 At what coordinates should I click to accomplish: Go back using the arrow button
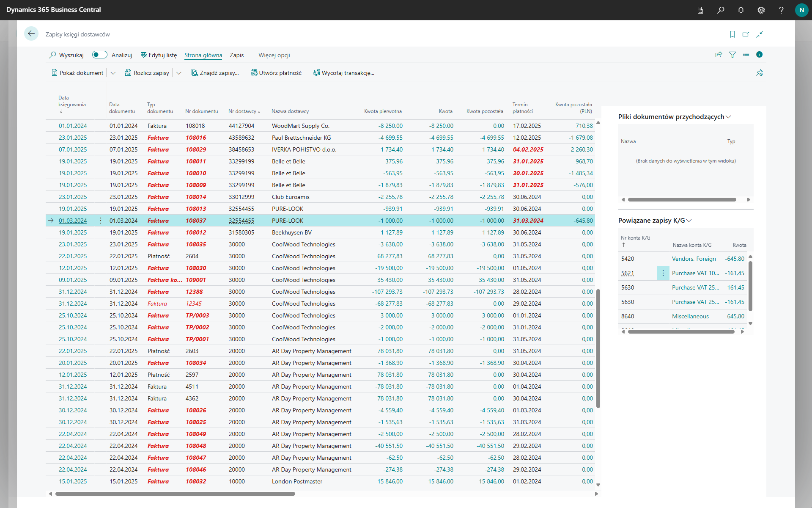[31, 34]
